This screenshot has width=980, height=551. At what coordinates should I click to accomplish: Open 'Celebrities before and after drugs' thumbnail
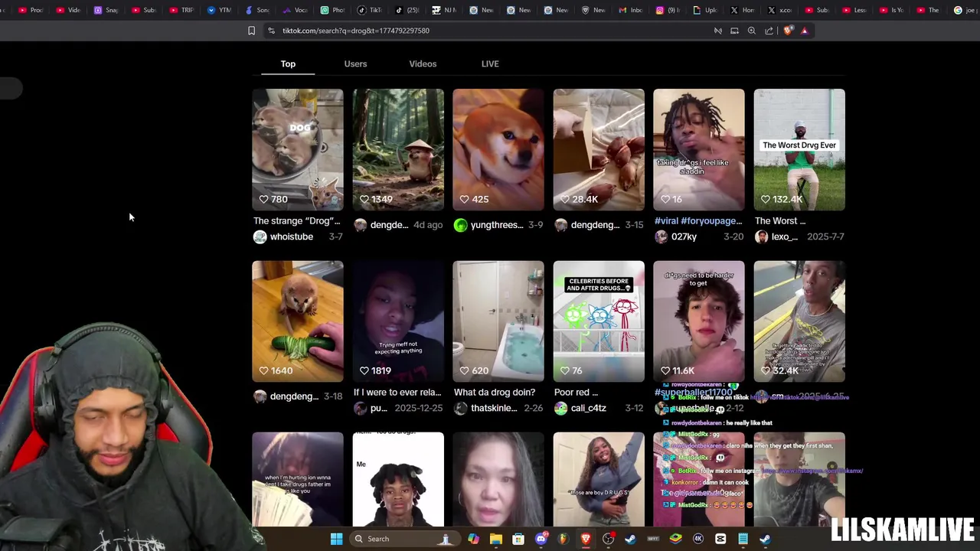tap(599, 321)
